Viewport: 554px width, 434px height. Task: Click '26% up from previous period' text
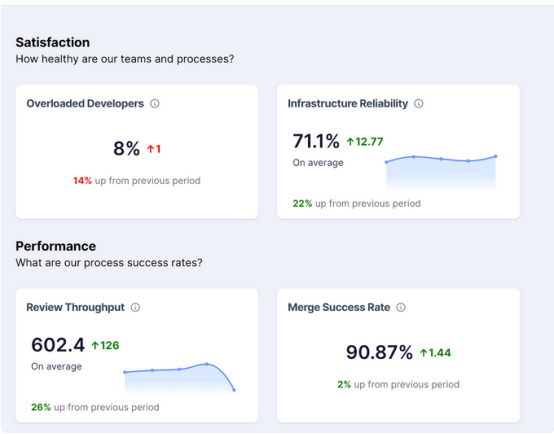pos(95,407)
